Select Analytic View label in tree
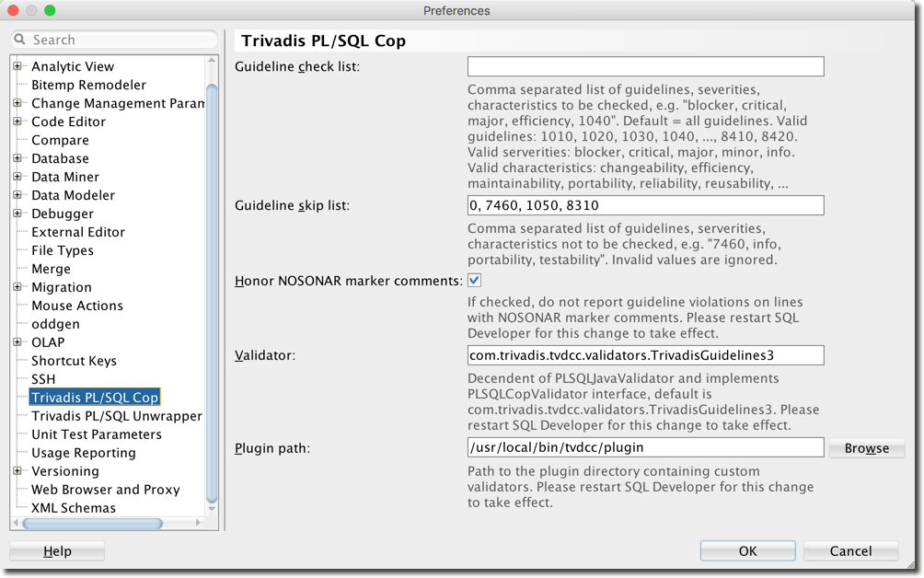The height and width of the screenshot is (578, 924). [73, 66]
